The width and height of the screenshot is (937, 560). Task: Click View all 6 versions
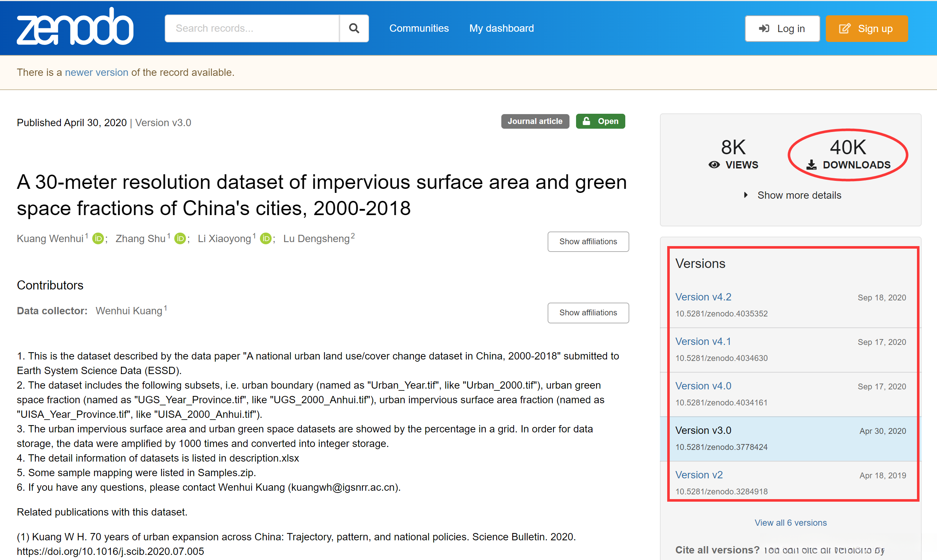point(790,523)
